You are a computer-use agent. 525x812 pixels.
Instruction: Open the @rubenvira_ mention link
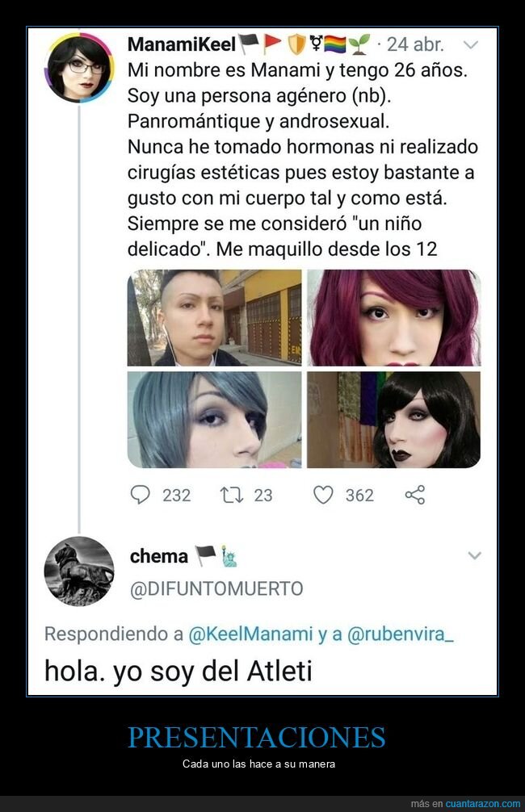click(400, 634)
